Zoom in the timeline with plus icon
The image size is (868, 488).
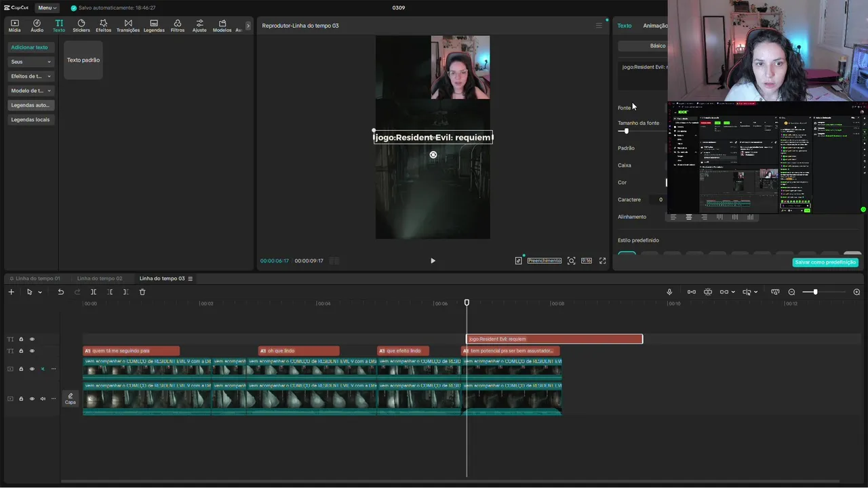[x=856, y=292]
